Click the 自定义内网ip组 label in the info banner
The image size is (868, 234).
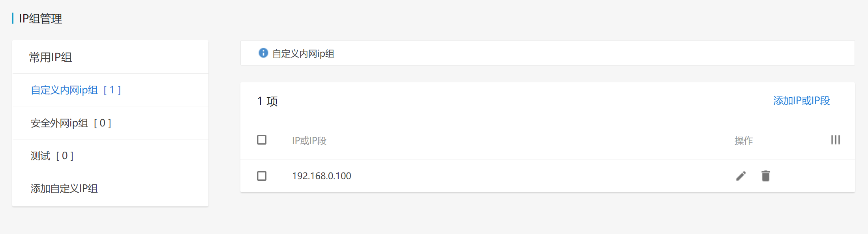coord(304,54)
